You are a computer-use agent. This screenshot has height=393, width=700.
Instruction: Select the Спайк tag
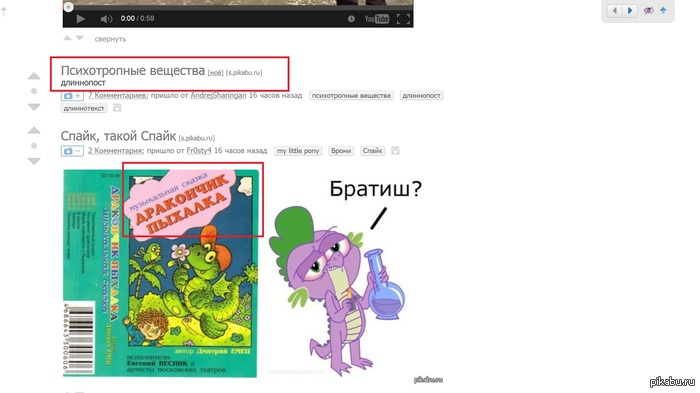(372, 151)
